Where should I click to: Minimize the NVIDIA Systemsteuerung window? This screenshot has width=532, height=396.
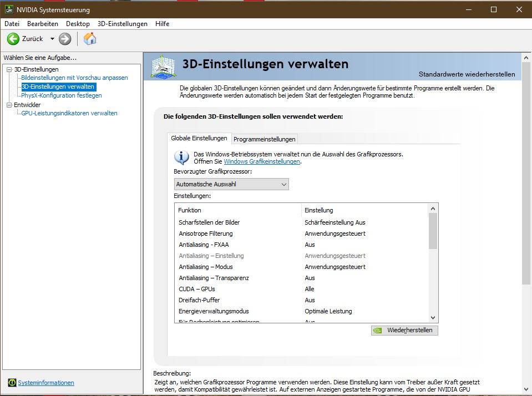click(x=469, y=9)
